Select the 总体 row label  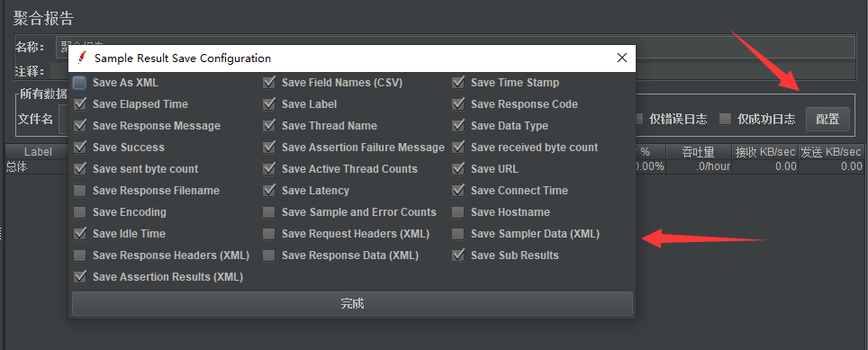tap(16, 166)
